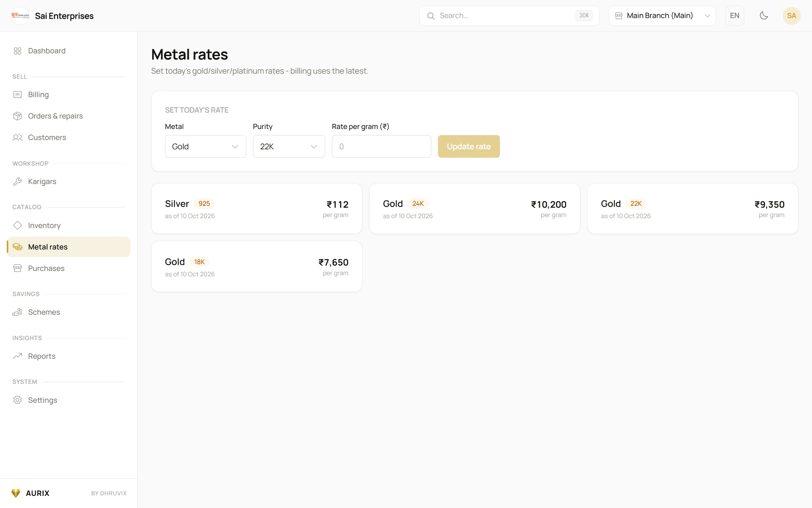Click the Orders & repairs box icon
This screenshot has width=812, height=508.
[17, 116]
